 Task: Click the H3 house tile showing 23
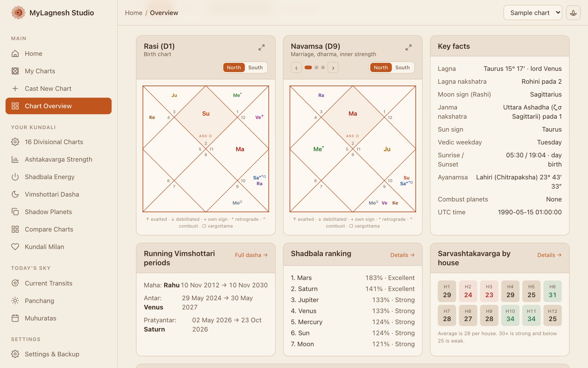[x=489, y=291]
